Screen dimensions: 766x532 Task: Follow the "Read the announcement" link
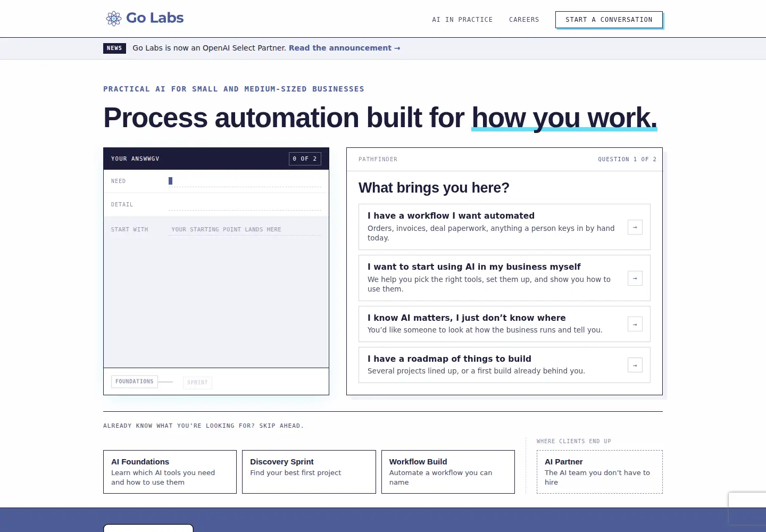click(x=344, y=48)
